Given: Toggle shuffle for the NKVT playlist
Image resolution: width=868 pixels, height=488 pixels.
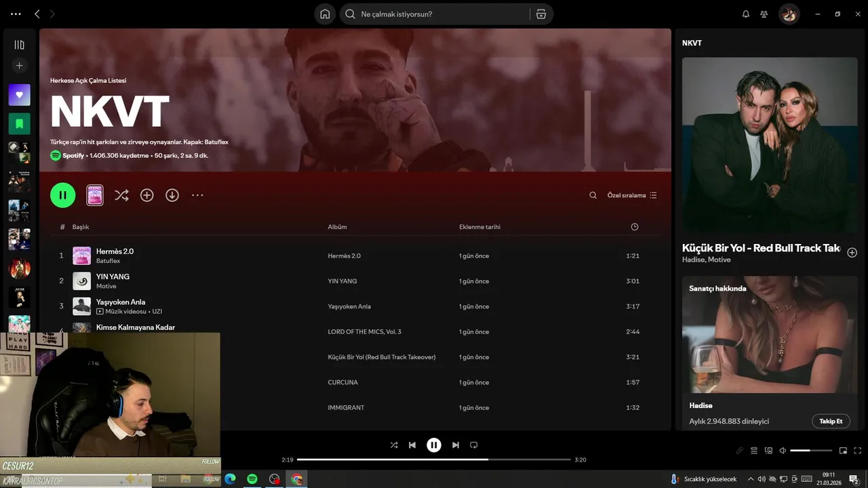Looking at the screenshot, I should 121,195.
